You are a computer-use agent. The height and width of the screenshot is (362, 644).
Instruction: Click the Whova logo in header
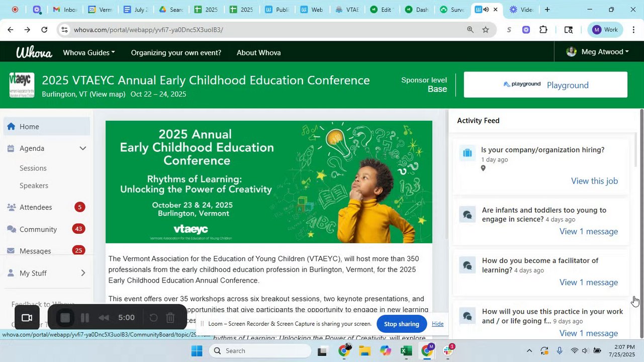pyautogui.click(x=34, y=52)
